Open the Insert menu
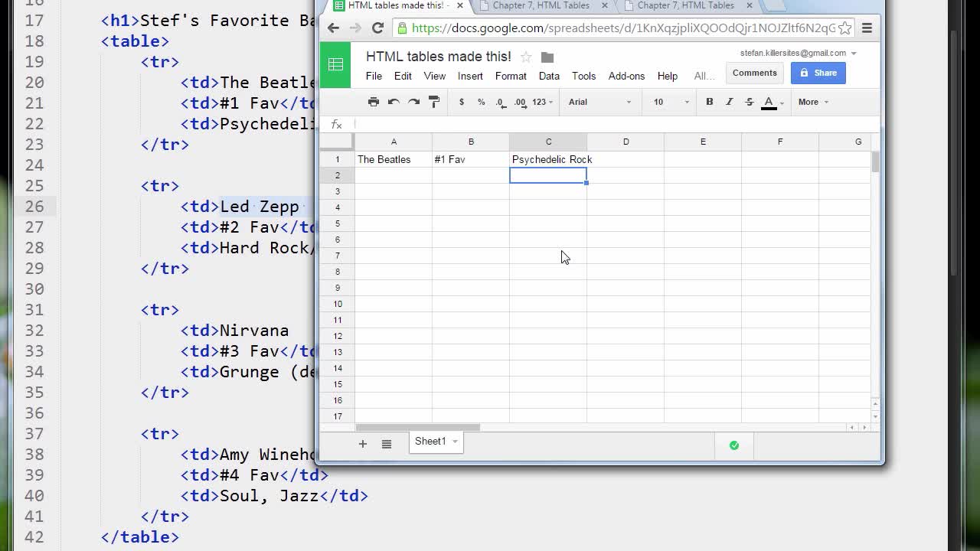The height and width of the screenshot is (551, 980). coord(470,76)
